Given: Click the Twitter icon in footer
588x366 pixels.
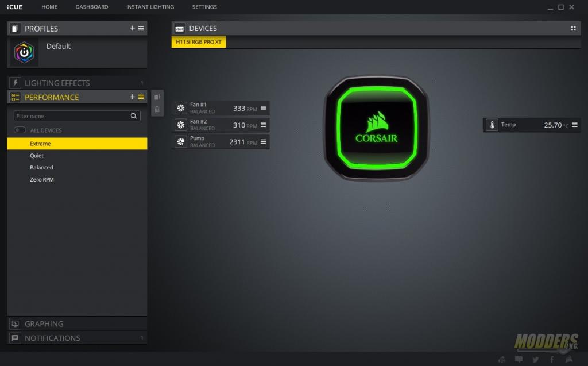Looking at the screenshot, I should [x=536, y=359].
